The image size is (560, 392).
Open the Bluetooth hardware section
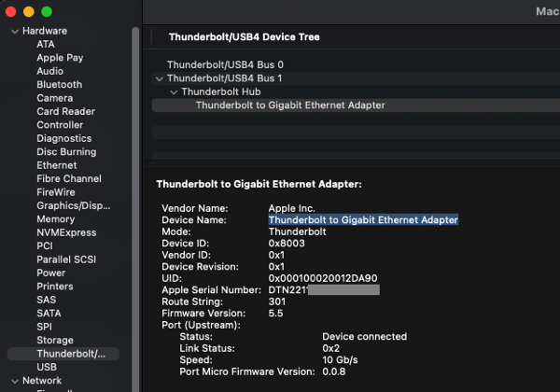60,85
